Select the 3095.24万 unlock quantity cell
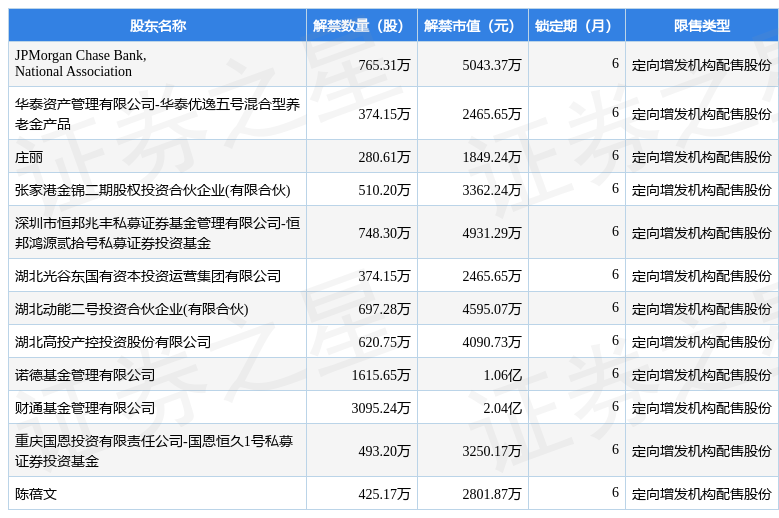 tap(381, 408)
